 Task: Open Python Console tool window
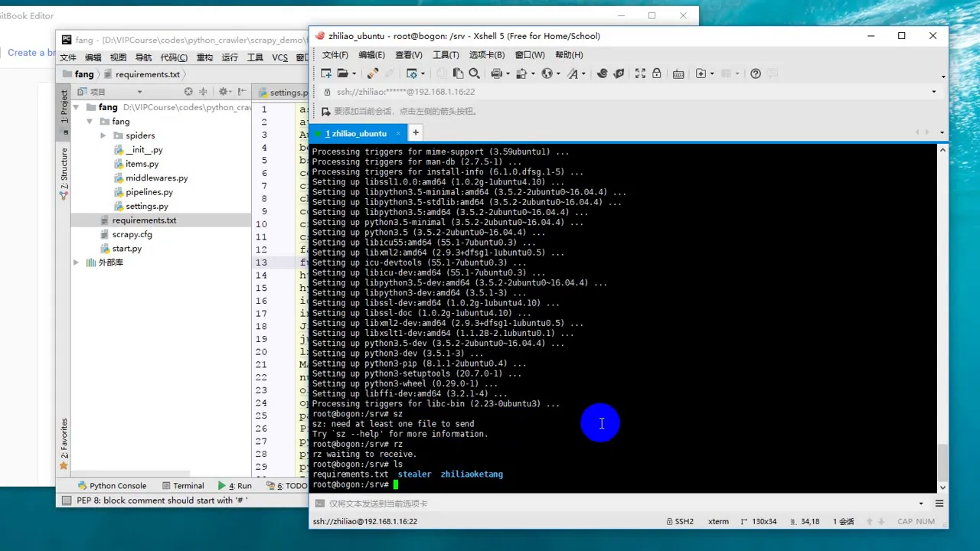coord(112,485)
